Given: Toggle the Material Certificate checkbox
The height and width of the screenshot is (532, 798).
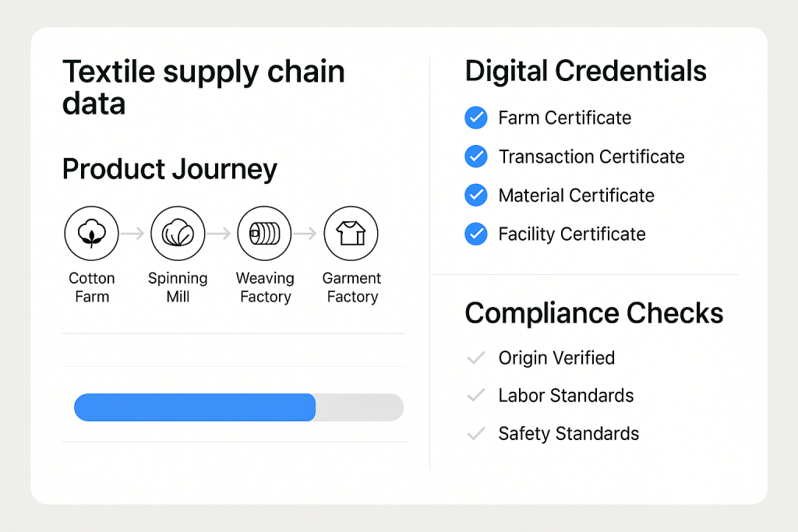Looking at the screenshot, I should click(x=475, y=196).
